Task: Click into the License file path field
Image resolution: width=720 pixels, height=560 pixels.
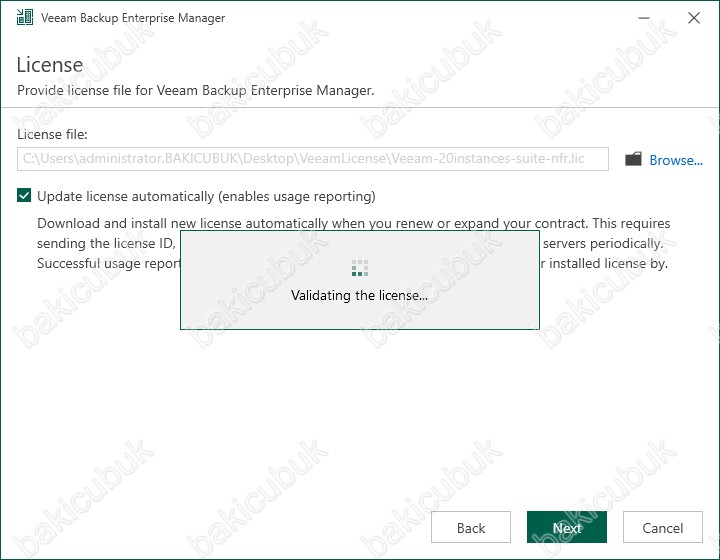Action: click(x=313, y=159)
